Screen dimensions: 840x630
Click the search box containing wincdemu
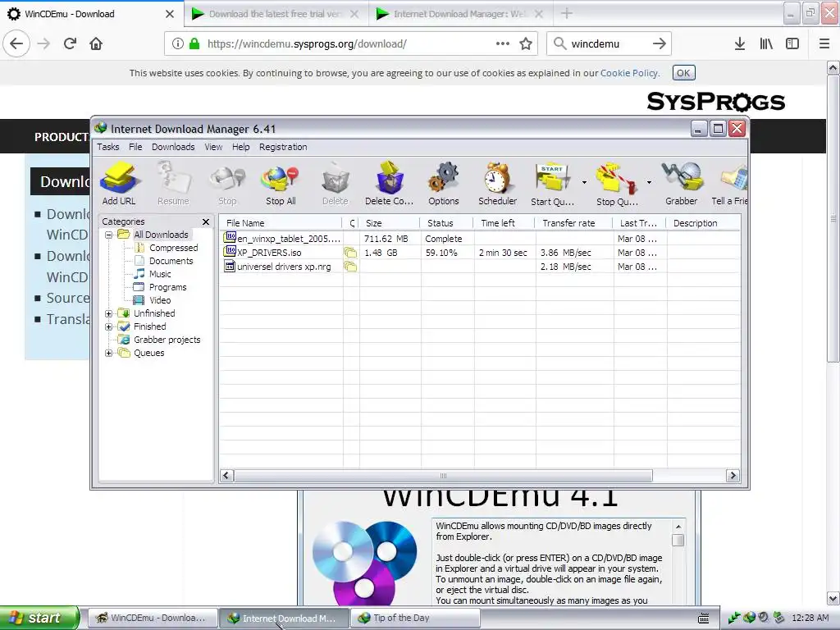point(609,44)
